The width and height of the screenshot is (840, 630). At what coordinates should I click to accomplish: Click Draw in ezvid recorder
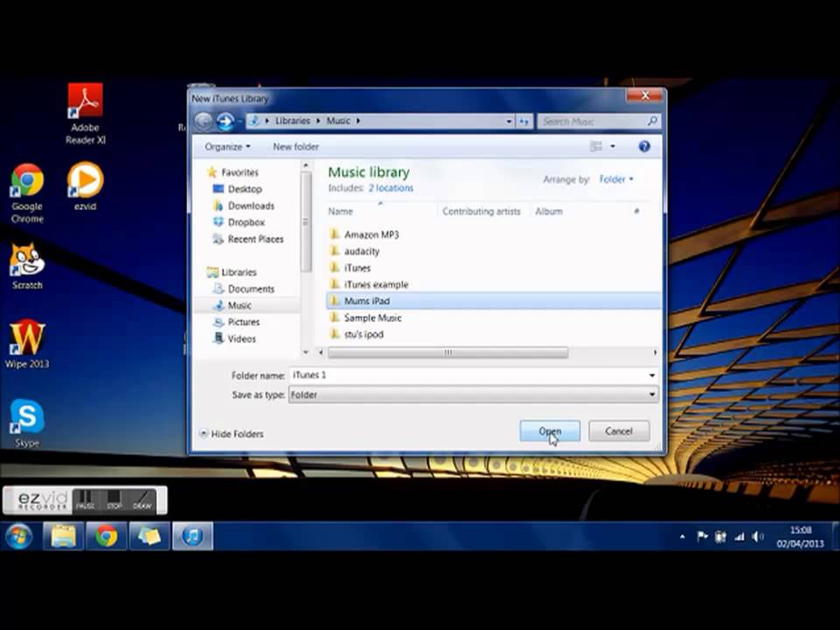(x=143, y=500)
